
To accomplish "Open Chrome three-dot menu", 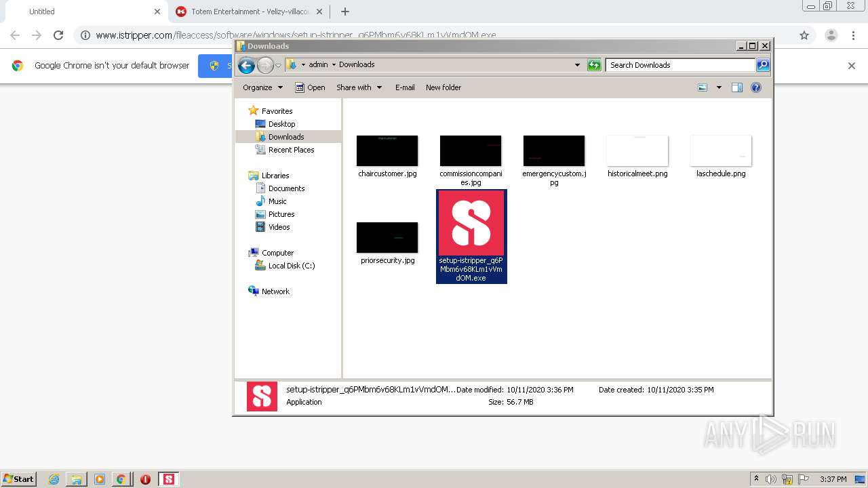I will tap(854, 35).
